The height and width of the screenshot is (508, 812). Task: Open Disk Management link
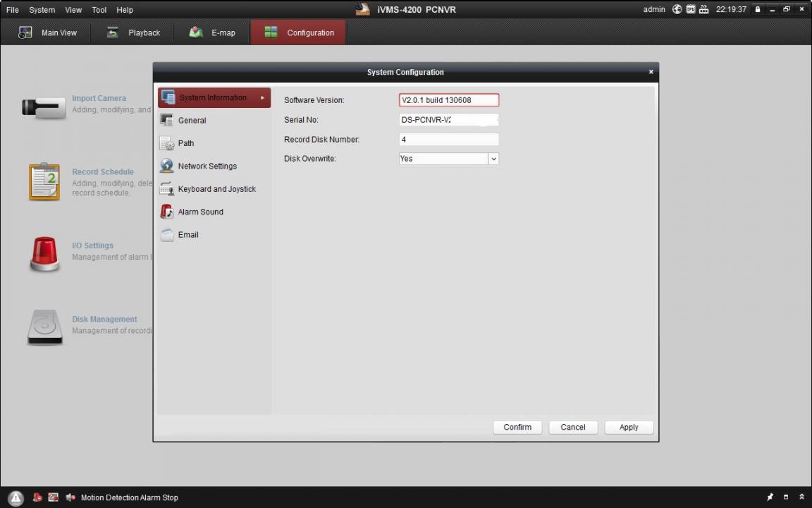click(104, 319)
